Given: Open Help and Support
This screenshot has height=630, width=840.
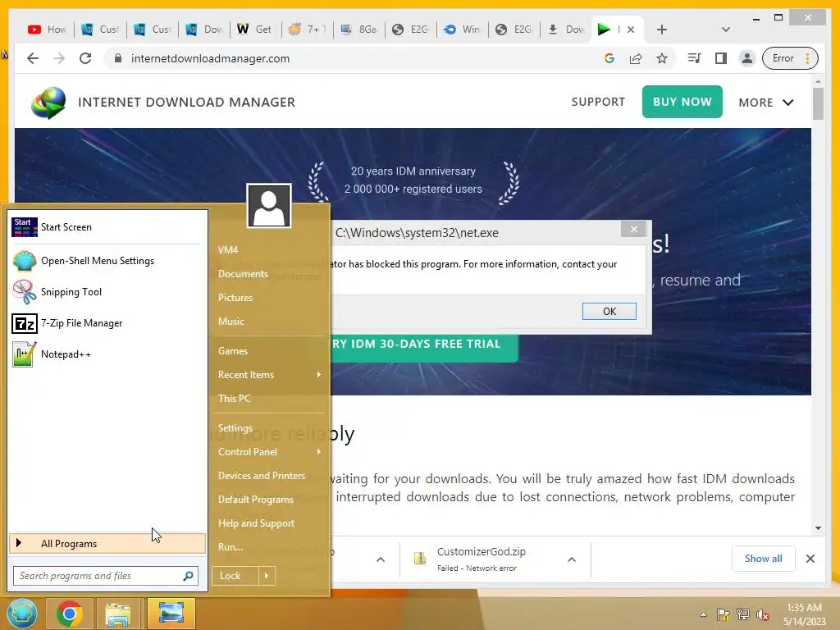Looking at the screenshot, I should [x=256, y=523].
